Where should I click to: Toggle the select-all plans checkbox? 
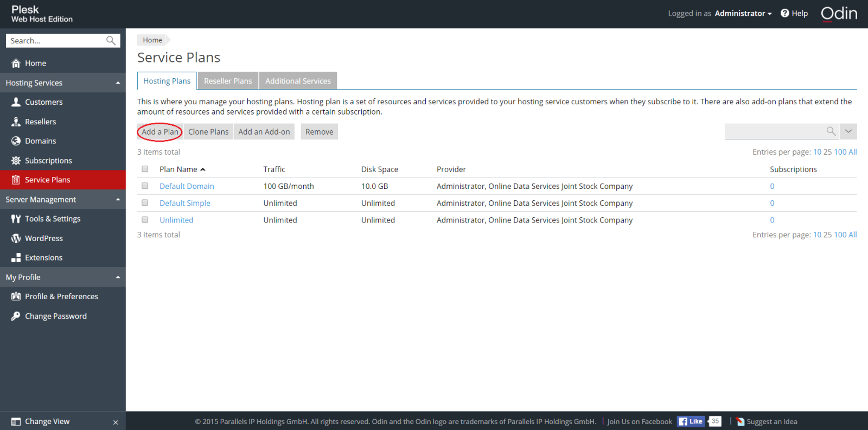pyautogui.click(x=145, y=169)
